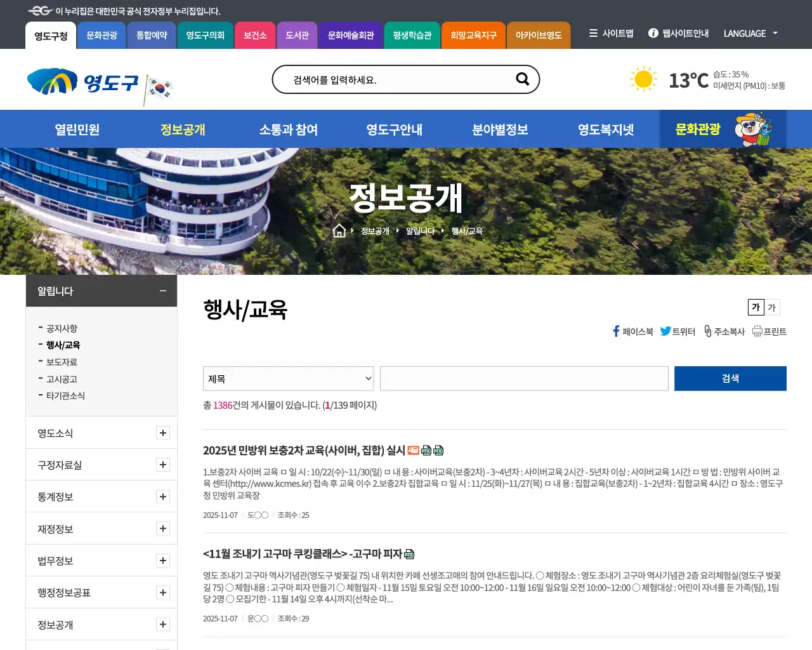Share the page via the Twitter icon
812x650 pixels.
[x=665, y=331]
